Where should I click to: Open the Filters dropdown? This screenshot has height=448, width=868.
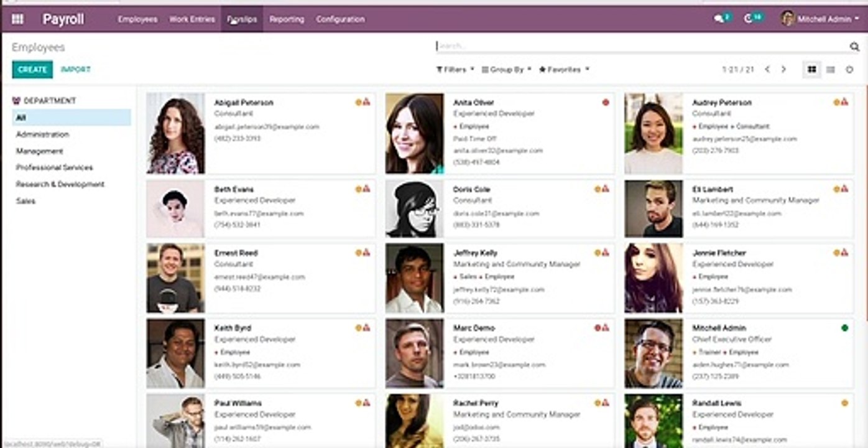(x=455, y=70)
